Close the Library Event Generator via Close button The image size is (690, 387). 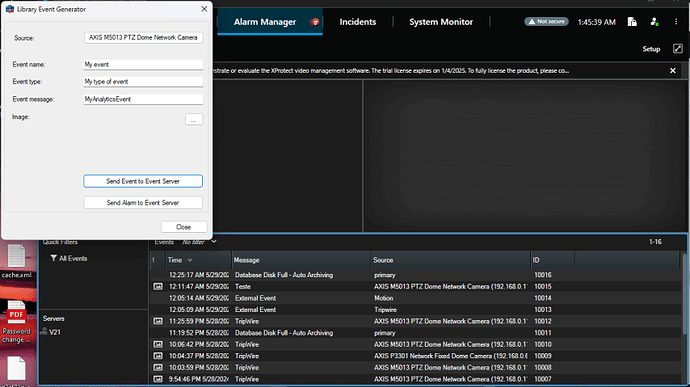pos(184,227)
